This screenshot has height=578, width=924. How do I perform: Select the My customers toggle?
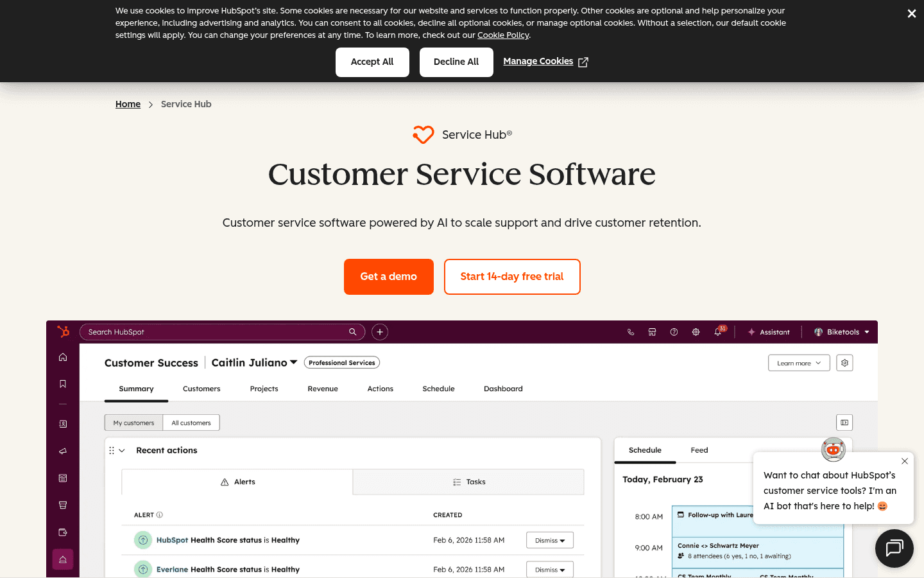pyautogui.click(x=133, y=423)
